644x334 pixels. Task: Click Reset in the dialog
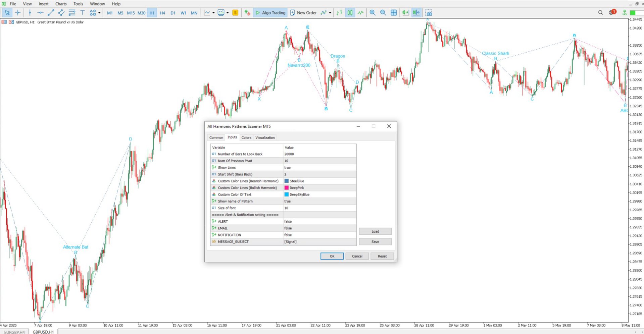click(x=382, y=256)
